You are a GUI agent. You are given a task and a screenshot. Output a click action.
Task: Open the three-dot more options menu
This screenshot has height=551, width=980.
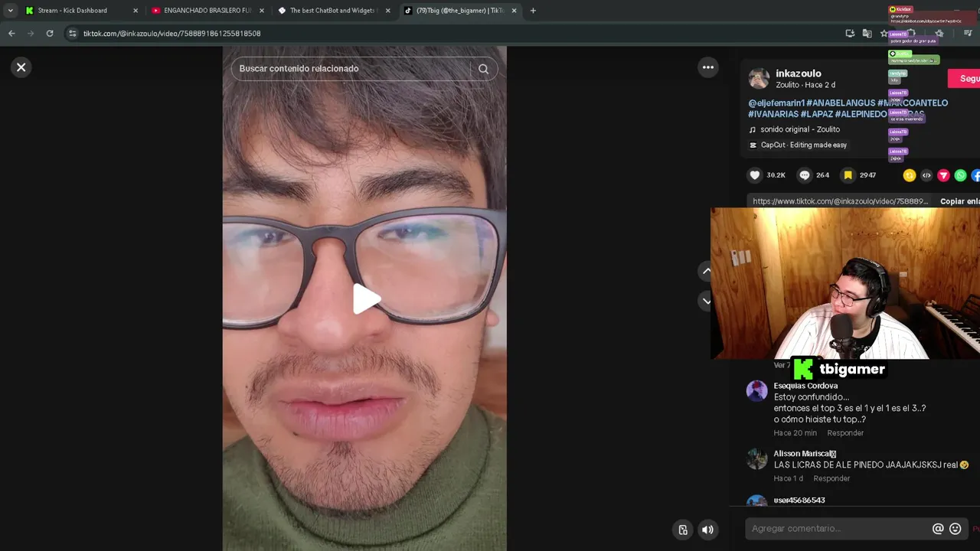(x=708, y=67)
